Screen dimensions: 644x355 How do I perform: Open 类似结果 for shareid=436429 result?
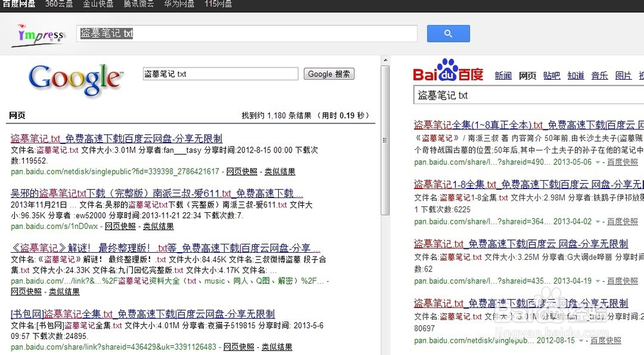pyautogui.click(x=277, y=347)
